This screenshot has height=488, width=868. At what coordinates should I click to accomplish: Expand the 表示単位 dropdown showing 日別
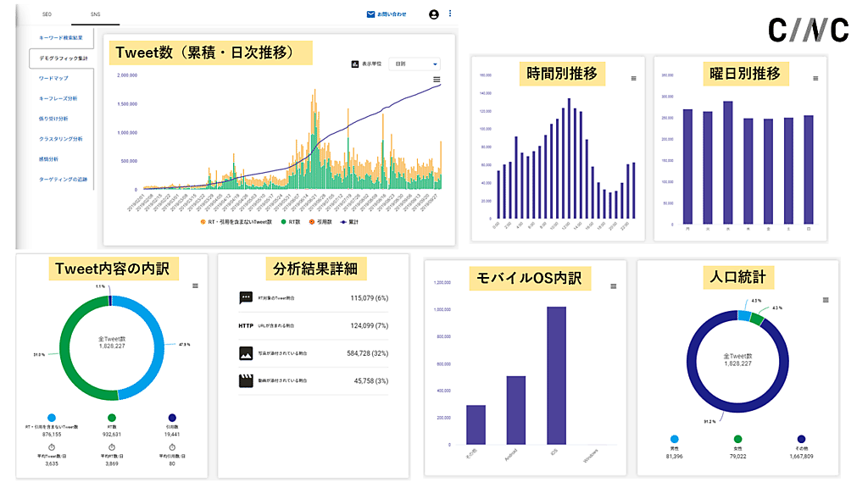414,64
